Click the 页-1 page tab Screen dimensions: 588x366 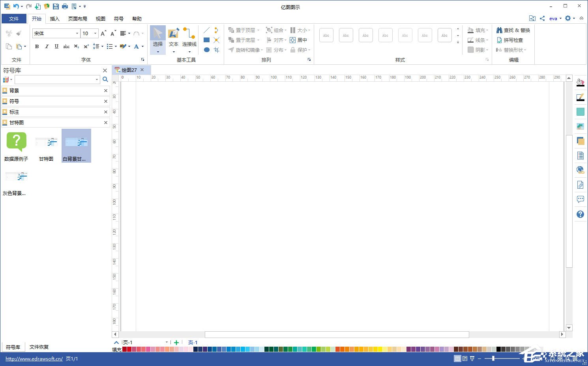tap(193, 343)
